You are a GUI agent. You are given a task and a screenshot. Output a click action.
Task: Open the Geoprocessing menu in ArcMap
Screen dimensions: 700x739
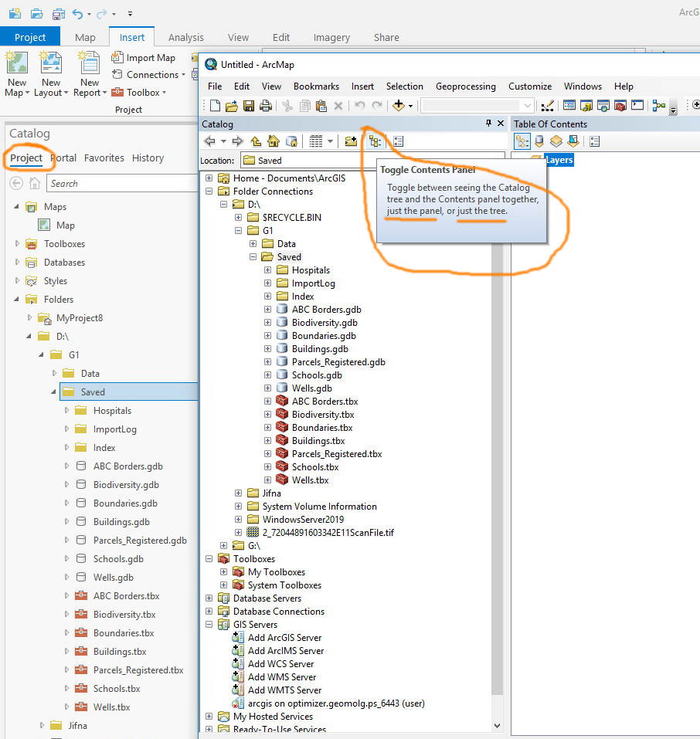coord(466,86)
